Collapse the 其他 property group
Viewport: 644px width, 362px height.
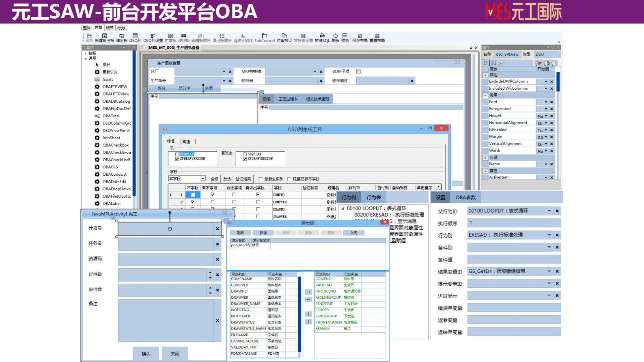[x=485, y=75]
